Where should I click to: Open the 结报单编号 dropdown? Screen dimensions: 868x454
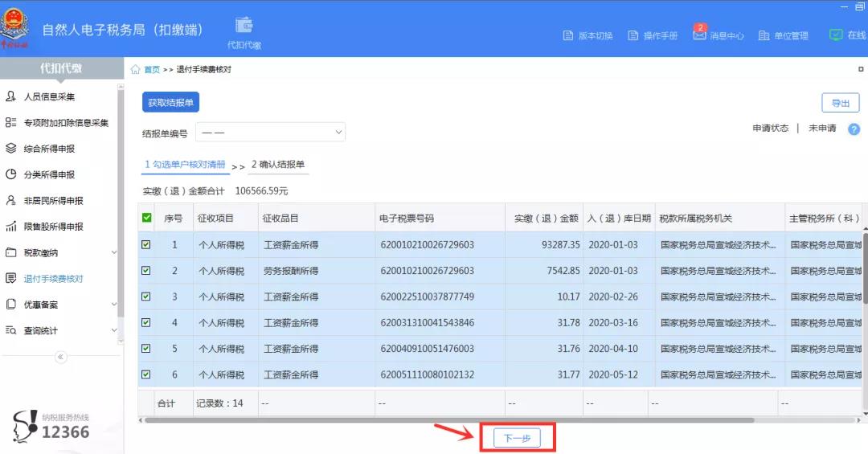point(271,133)
